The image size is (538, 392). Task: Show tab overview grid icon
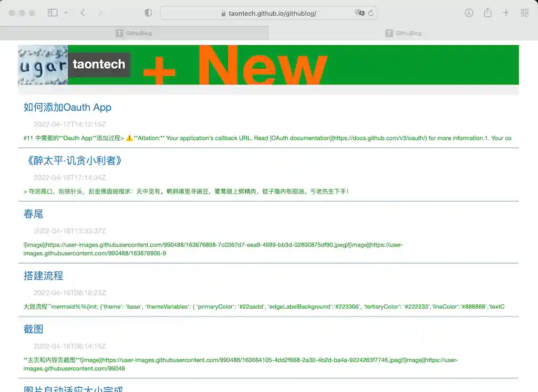coord(524,13)
